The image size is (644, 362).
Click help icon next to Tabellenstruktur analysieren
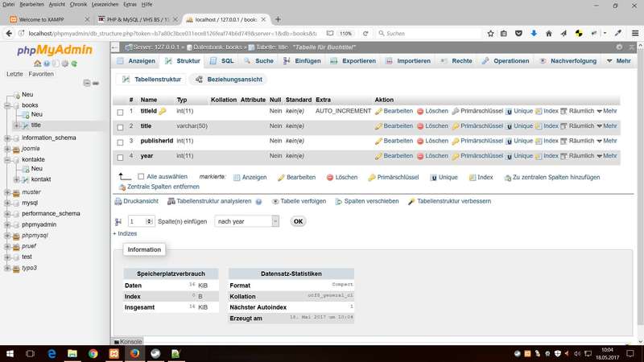(258, 202)
